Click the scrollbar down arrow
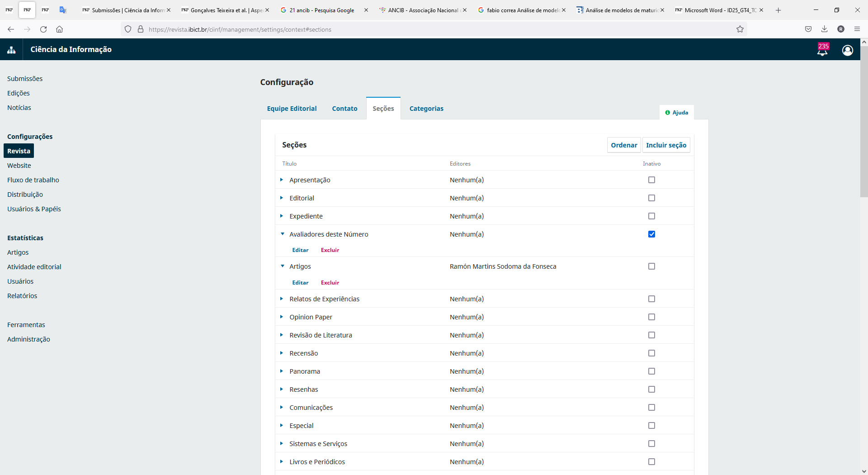This screenshot has width=868, height=475. [x=864, y=471]
